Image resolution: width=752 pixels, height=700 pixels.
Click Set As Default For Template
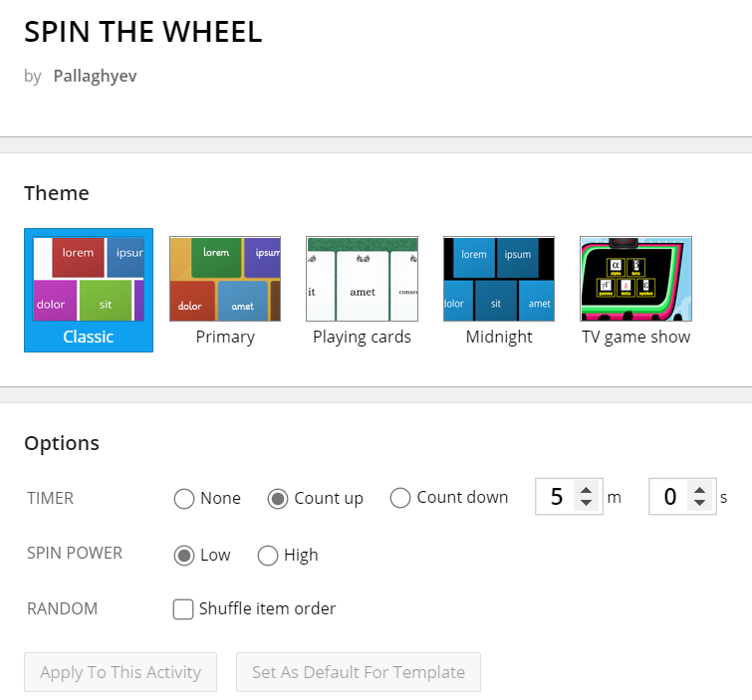pyautogui.click(x=359, y=672)
